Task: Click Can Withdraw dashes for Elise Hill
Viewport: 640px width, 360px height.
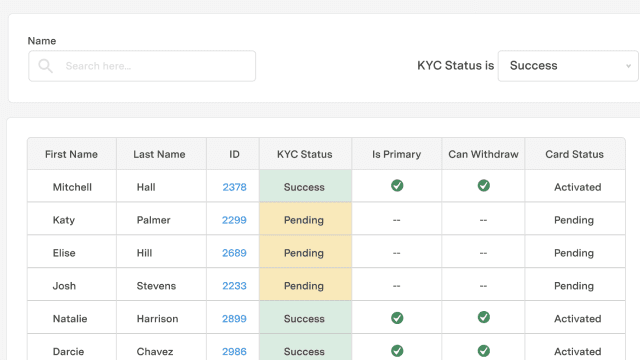Action: point(483,253)
